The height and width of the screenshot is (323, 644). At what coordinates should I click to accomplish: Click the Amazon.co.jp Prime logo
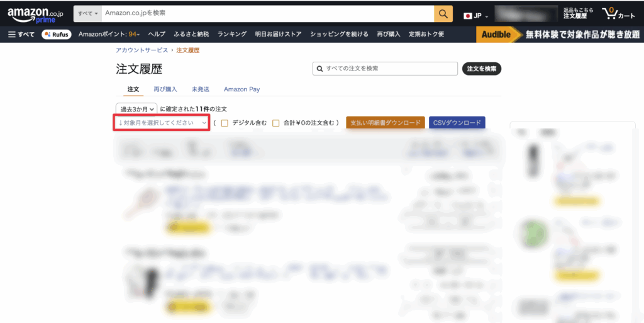35,14
